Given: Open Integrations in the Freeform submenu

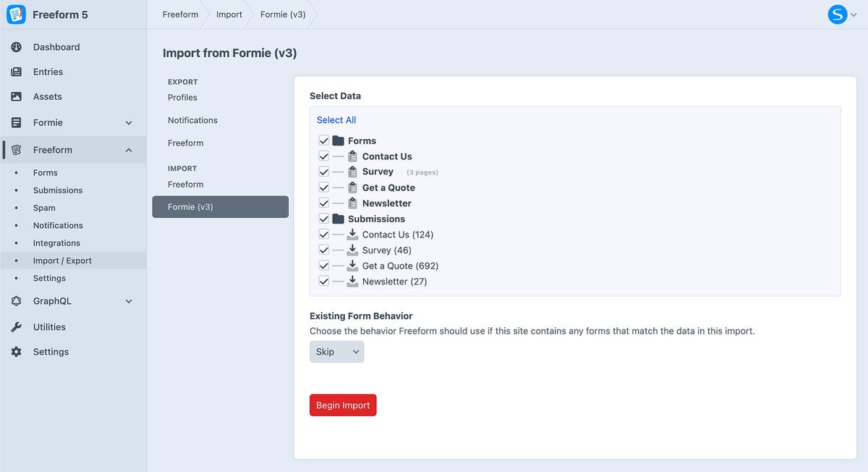Looking at the screenshot, I should 56,243.
